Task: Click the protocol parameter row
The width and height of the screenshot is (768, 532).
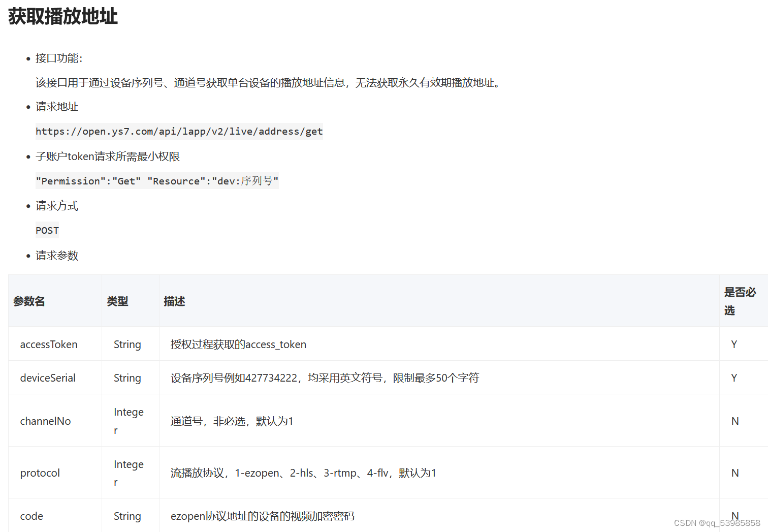Action: pos(40,473)
